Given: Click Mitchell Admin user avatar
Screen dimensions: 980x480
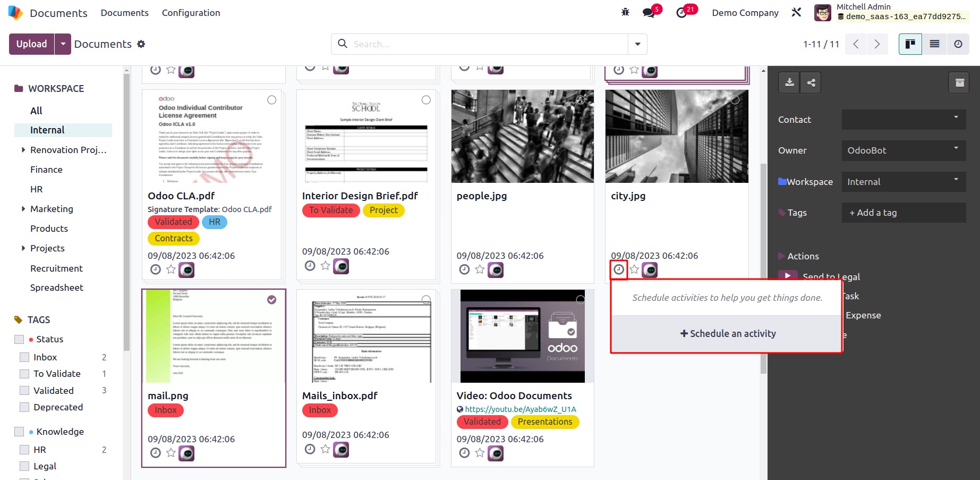Looking at the screenshot, I should click(x=822, y=13).
